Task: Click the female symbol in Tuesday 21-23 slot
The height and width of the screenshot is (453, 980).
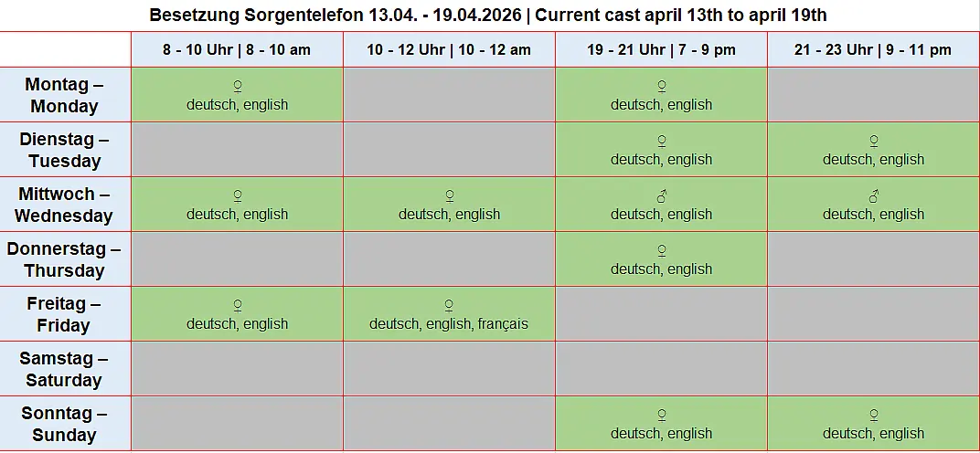Action: pos(874,142)
